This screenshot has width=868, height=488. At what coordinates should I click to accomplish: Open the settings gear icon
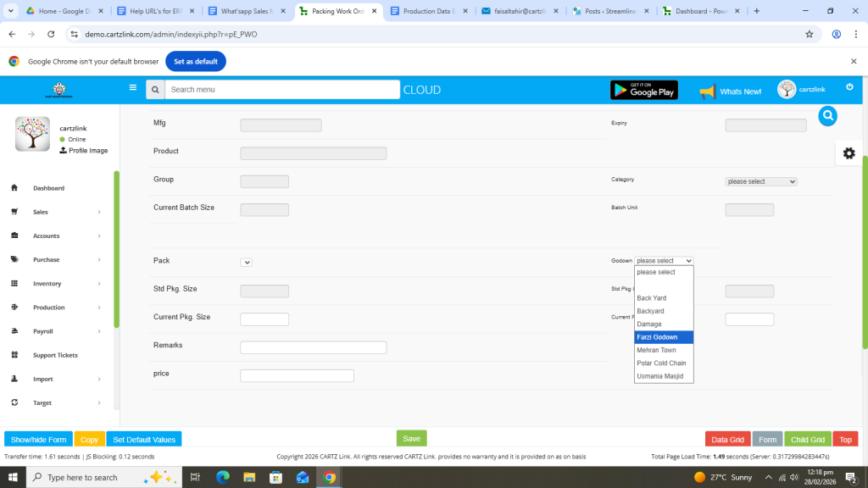coord(849,153)
